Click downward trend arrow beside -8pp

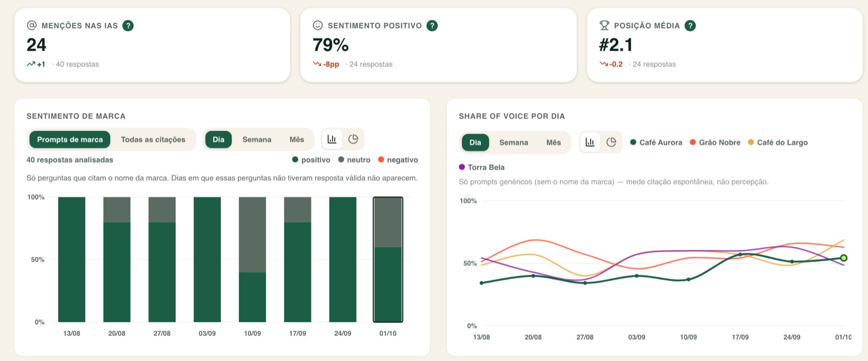point(317,64)
